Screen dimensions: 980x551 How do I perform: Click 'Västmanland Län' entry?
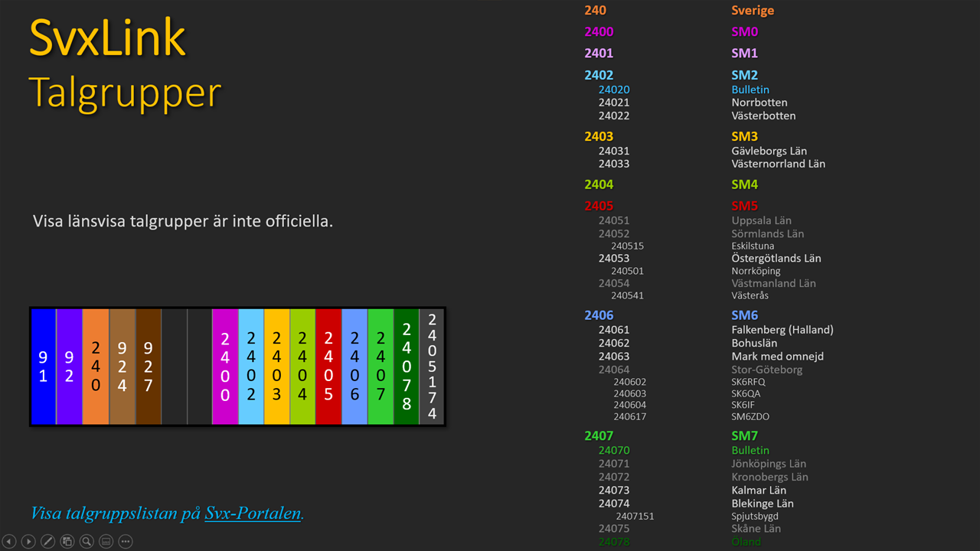[x=773, y=283]
